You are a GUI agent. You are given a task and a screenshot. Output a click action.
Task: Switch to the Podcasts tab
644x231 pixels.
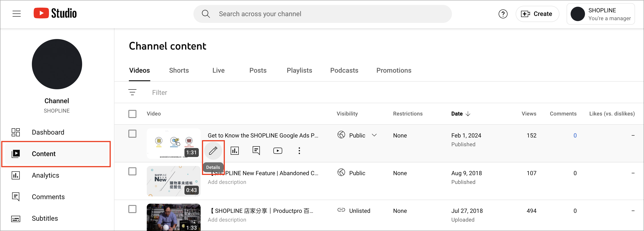click(x=344, y=70)
